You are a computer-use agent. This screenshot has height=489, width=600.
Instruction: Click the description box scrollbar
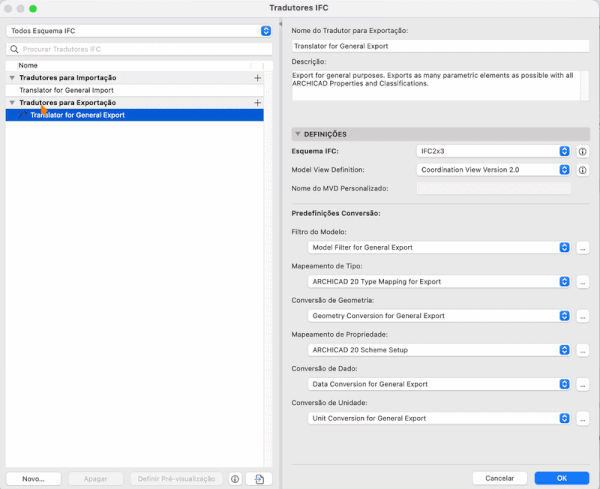click(x=584, y=85)
